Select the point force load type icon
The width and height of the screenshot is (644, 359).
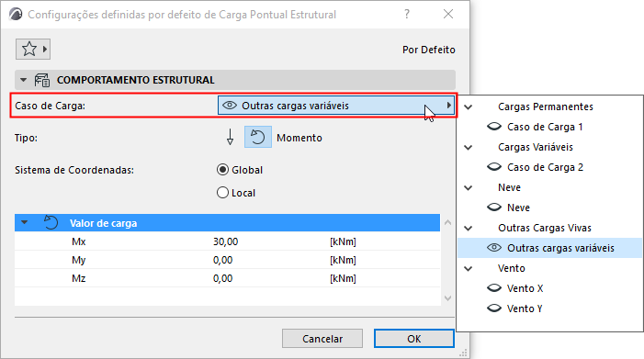(x=230, y=137)
